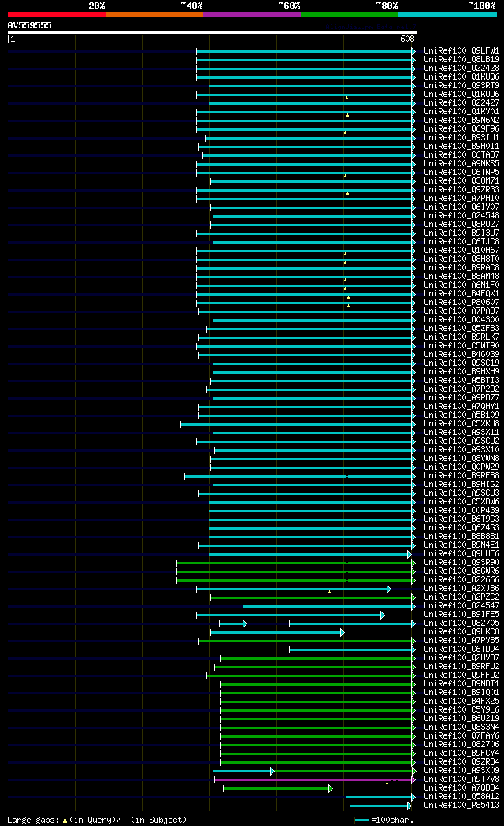Select the label UniRef100_B9N6N2
Image resolution: width=504 pixels, height=826 pixels.
[461, 120]
